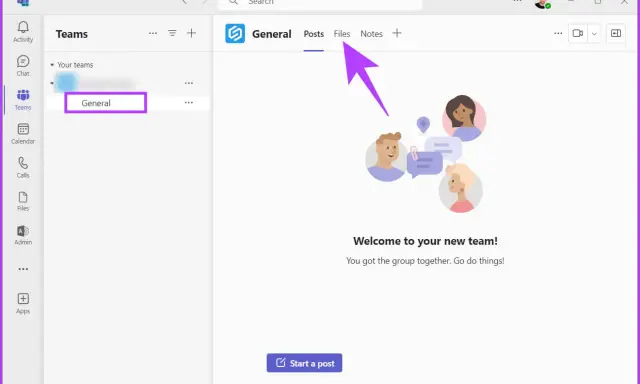This screenshot has height=384, width=640.
Task: Join or create a team plus icon
Action: pyautogui.click(x=191, y=33)
